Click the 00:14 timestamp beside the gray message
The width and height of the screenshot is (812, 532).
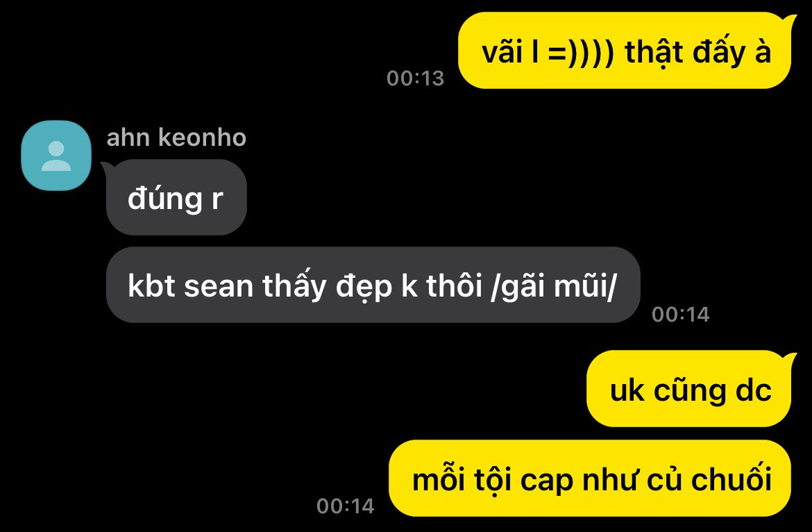click(x=680, y=315)
